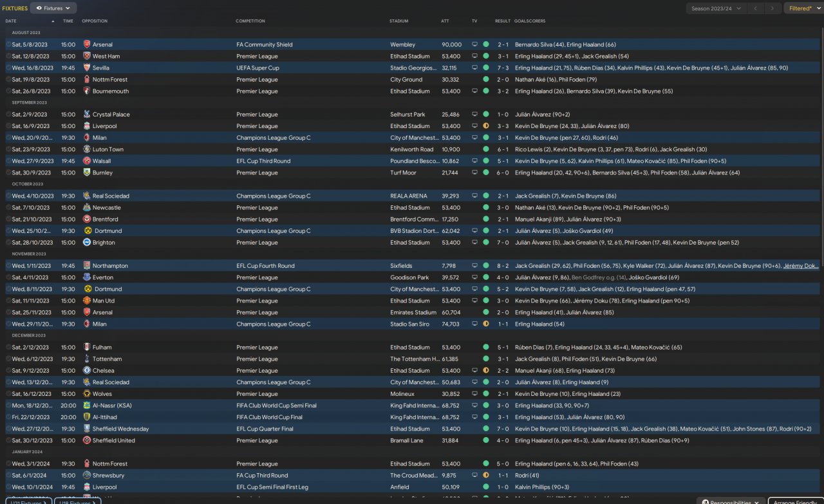Click the 90,000 attendance figure
824x504 pixels.
coord(451,44)
